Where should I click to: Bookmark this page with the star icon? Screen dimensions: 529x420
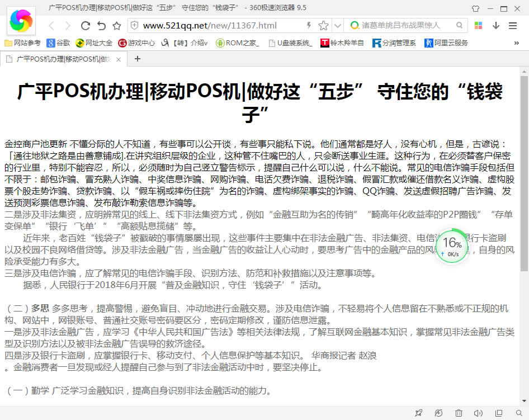pyautogui.click(x=323, y=25)
